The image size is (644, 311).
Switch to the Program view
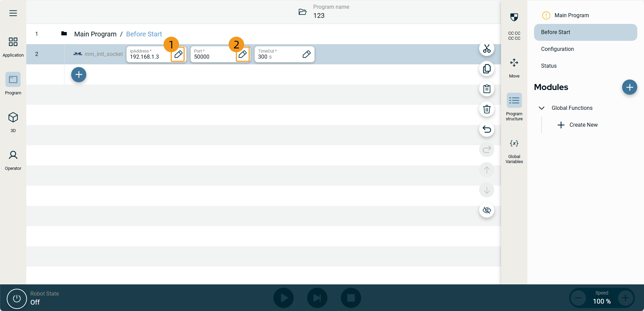coord(13,84)
